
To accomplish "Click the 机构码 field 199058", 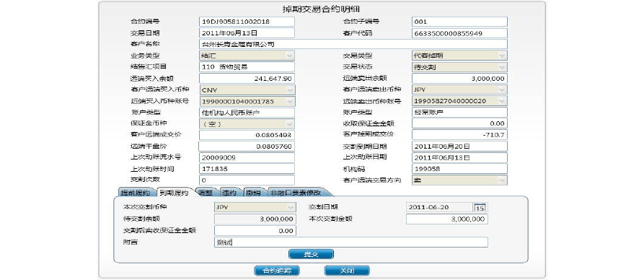I will (x=459, y=169).
